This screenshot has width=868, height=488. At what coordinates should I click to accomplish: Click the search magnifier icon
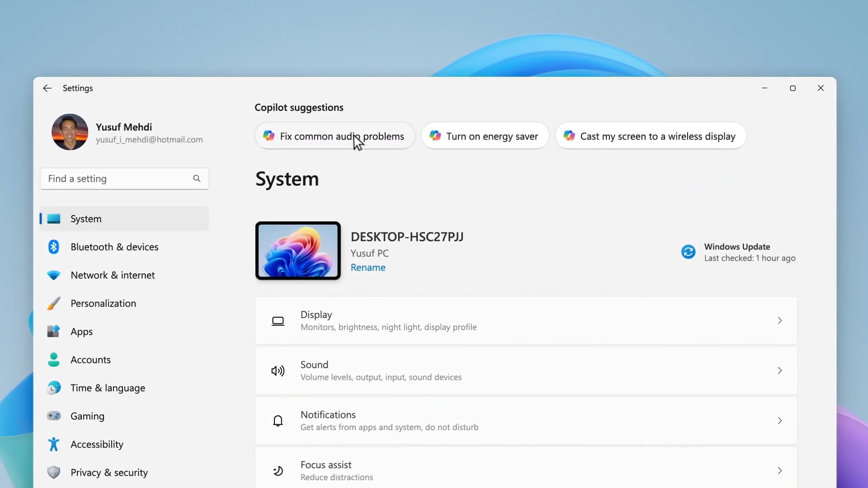coord(197,178)
